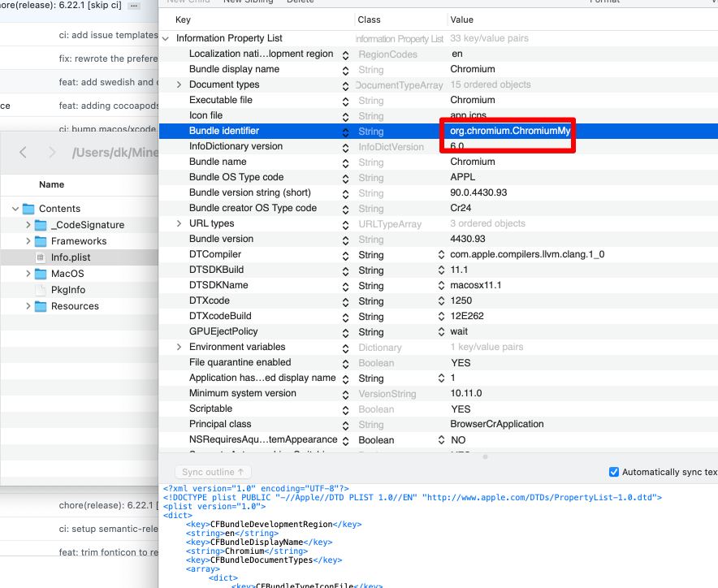This screenshot has width=718, height=588.
Task: Open class dropdown for Application has display name
Action: [441, 378]
